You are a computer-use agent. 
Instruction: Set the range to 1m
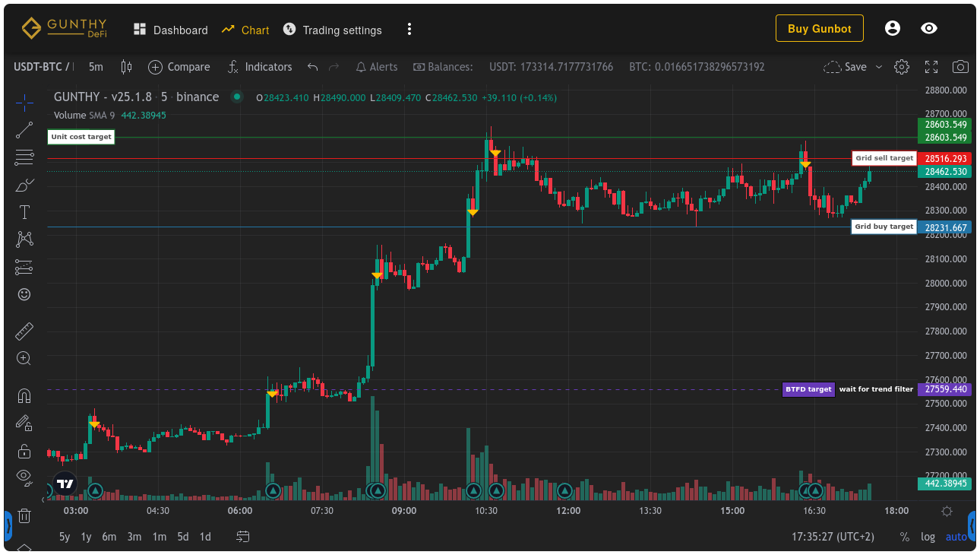[x=160, y=537]
